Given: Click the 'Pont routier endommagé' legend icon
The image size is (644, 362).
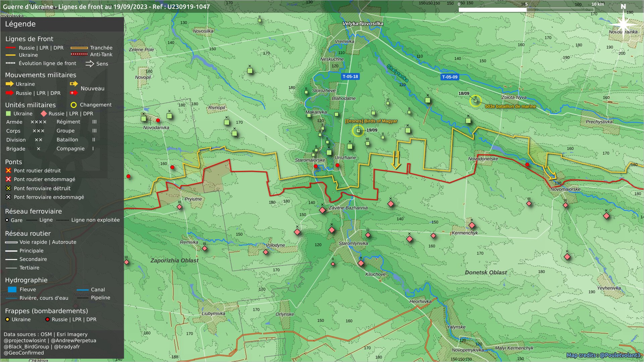Looking at the screenshot, I should pyautogui.click(x=8, y=179).
